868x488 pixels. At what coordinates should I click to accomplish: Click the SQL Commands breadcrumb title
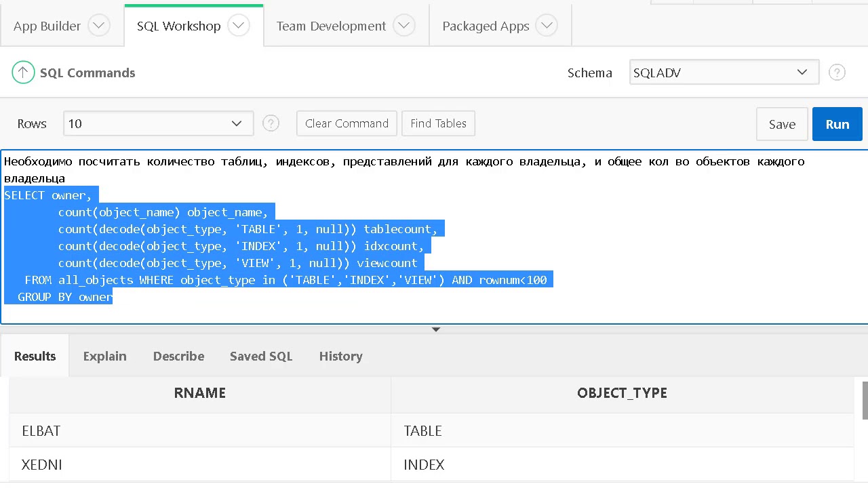pos(87,73)
